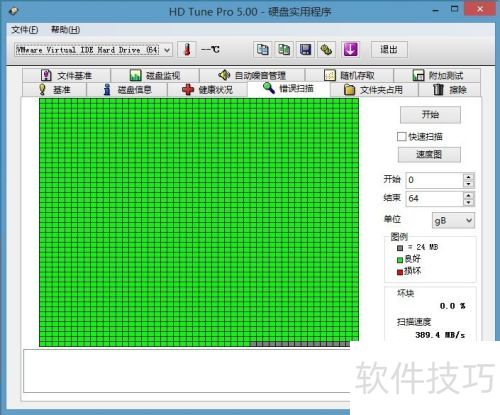The image size is (500, 415).
Task: Open the gB unit dropdown
Action: point(453,220)
